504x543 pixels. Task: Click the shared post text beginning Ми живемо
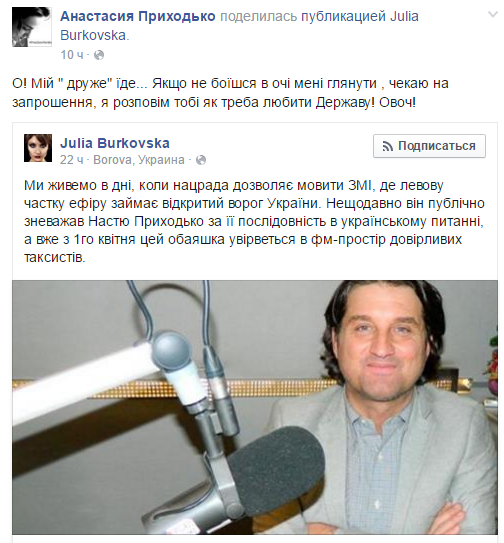tap(254, 221)
